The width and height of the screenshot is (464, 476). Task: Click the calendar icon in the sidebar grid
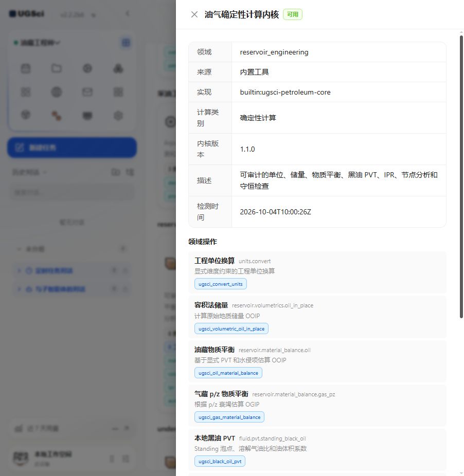click(26, 68)
